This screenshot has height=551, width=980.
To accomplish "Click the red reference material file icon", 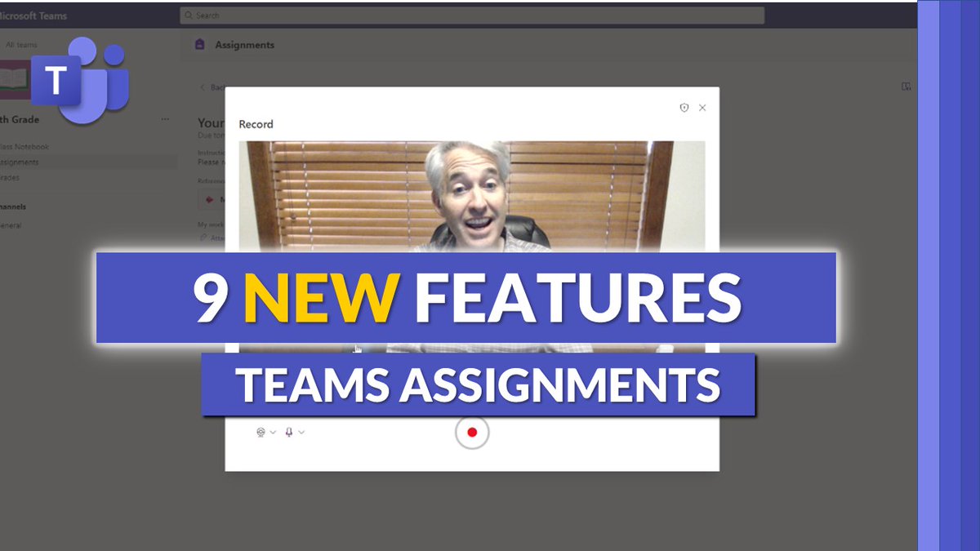I will [x=210, y=199].
